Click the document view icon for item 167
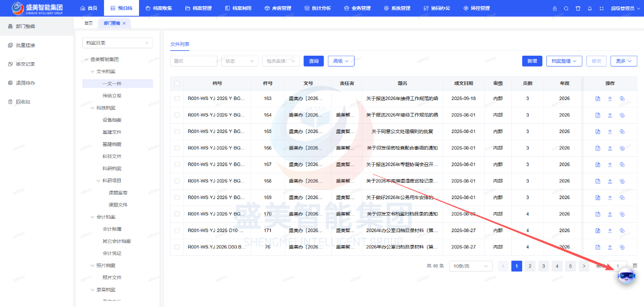The image size is (644, 307). coord(598,165)
